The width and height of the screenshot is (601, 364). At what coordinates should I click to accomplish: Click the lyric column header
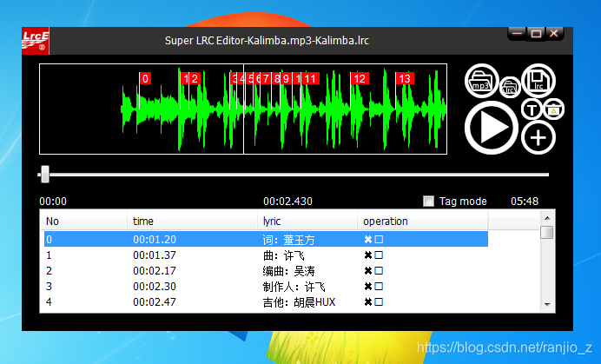pyautogui.click(x=307, y=221)
